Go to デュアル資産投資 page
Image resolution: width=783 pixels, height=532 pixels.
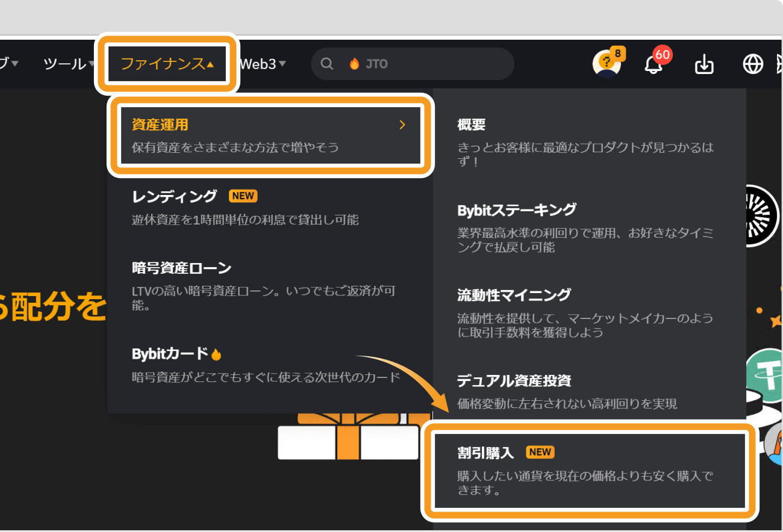point(514,381)
